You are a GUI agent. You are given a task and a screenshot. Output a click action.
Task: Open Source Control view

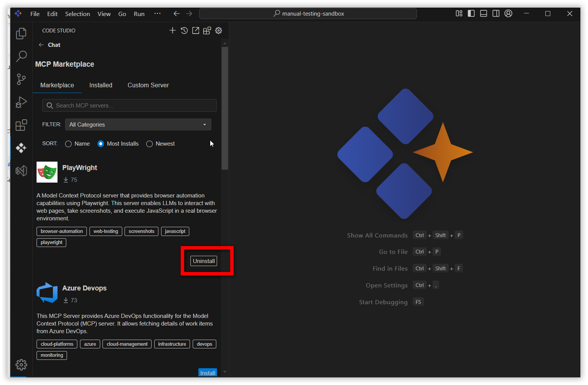[21, 79]
